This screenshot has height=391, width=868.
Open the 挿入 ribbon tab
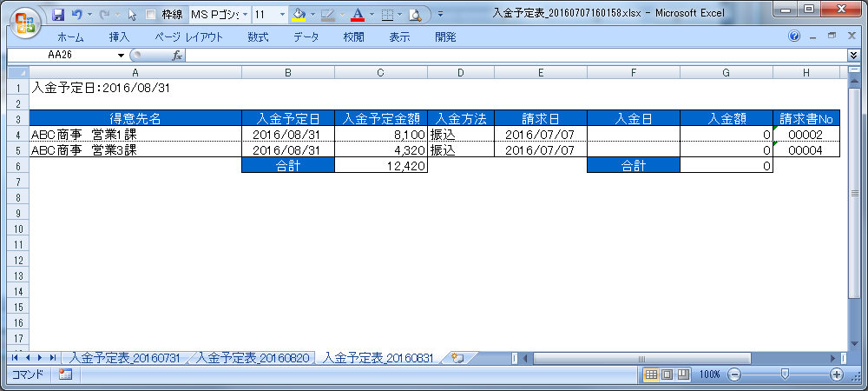pos(119,36)
